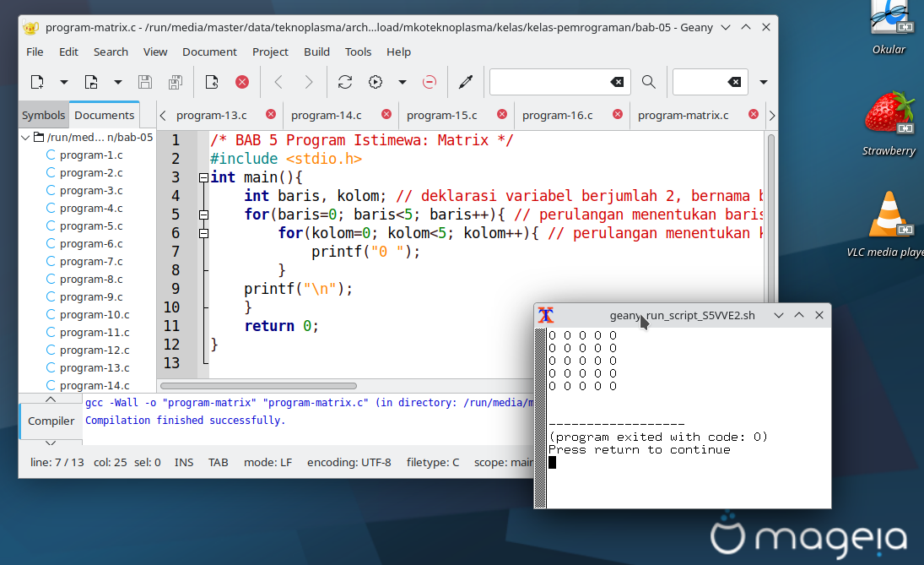Screen dimensions: 924x565
Task: Select program-9.c in document list
Action: pos(91,296)
